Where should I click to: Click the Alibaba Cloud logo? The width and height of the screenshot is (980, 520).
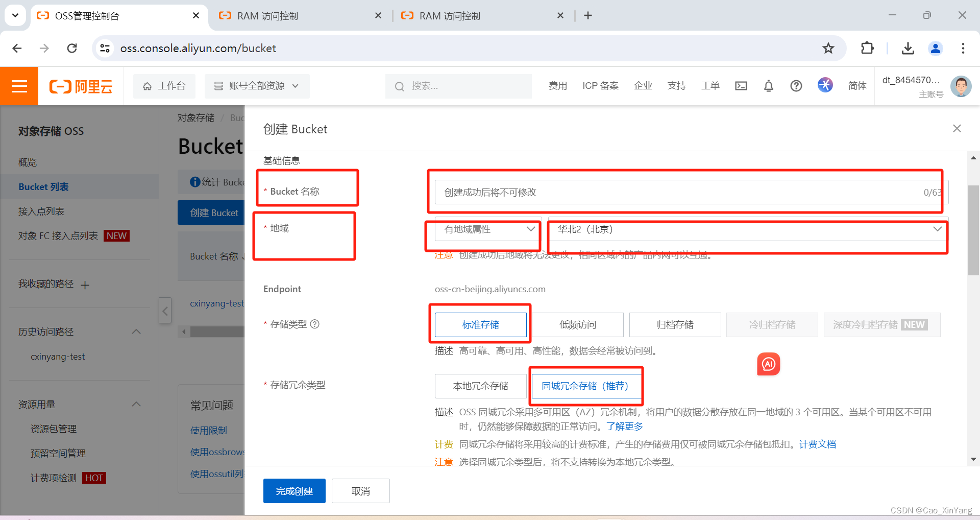coord(80,86)
